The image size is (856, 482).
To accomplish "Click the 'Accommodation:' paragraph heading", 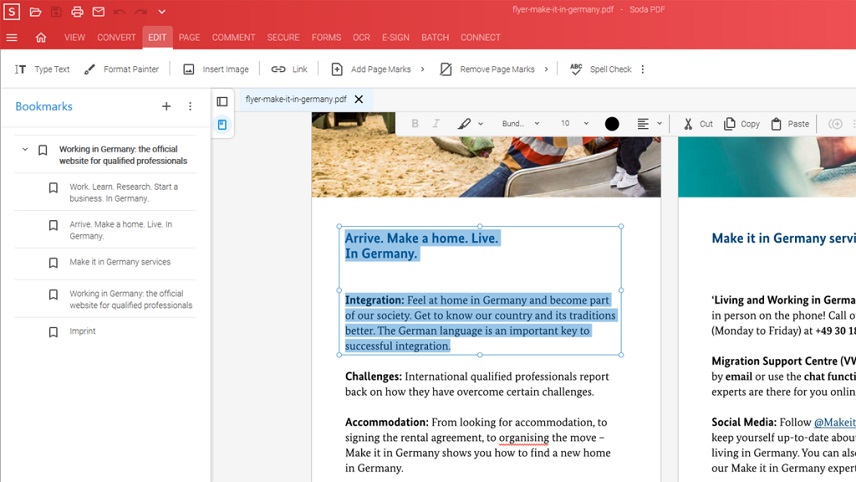I will click(x=387, y=423).
